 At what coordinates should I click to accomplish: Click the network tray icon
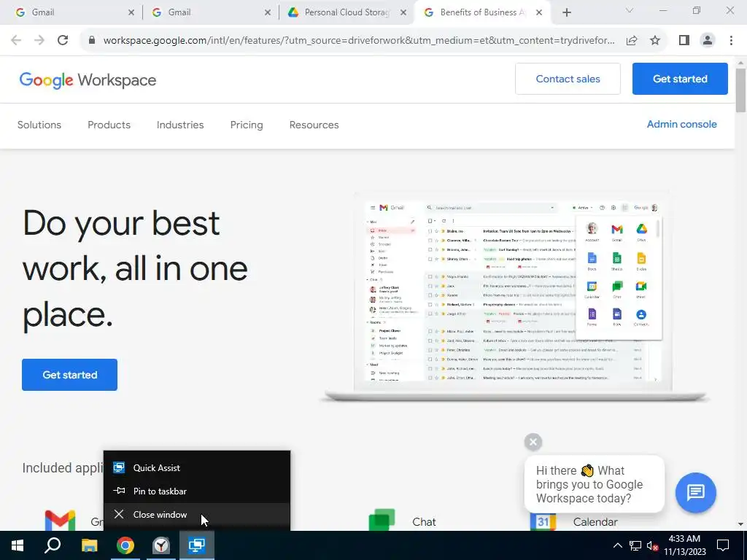pos(635,545)
